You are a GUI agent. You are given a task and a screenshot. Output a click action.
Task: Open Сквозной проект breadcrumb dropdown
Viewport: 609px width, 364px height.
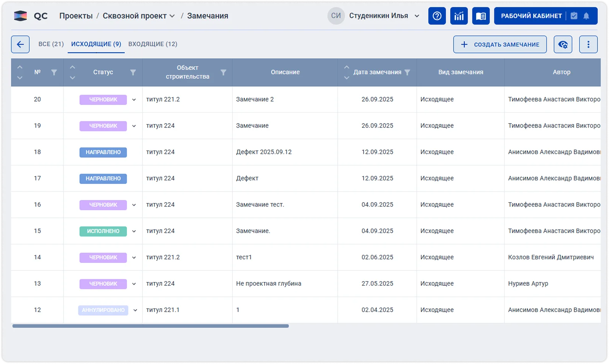pos(172,16)
